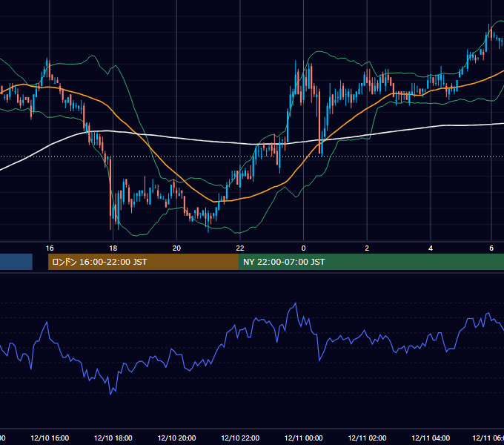Click the 12/10 16:00 time label

coord(50,438)
